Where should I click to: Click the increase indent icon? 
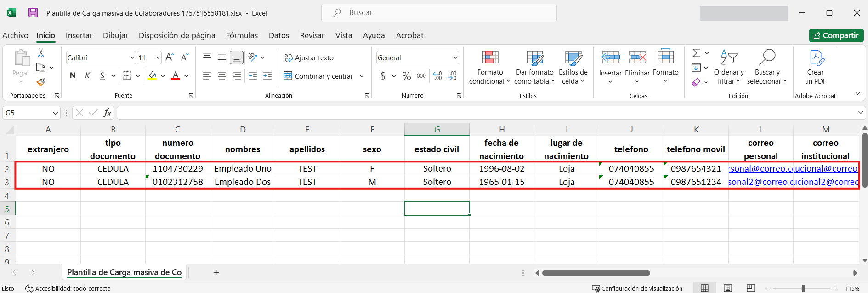(x=267, y=76)
